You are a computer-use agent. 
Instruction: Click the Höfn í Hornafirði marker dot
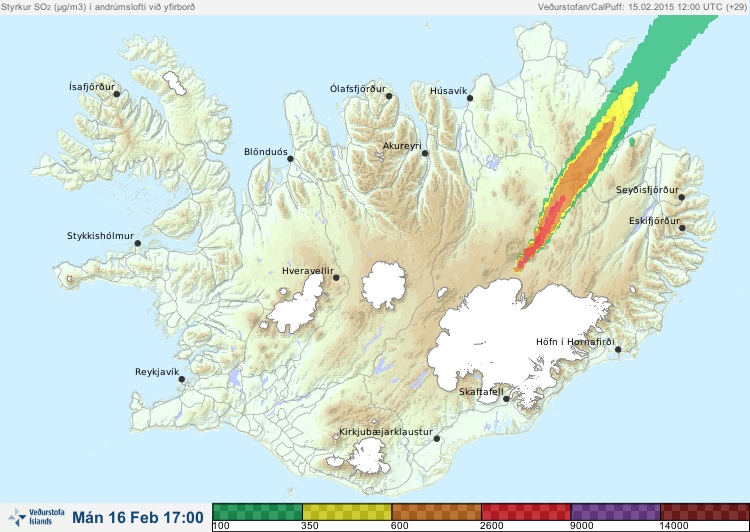click(x=618, y=350)
